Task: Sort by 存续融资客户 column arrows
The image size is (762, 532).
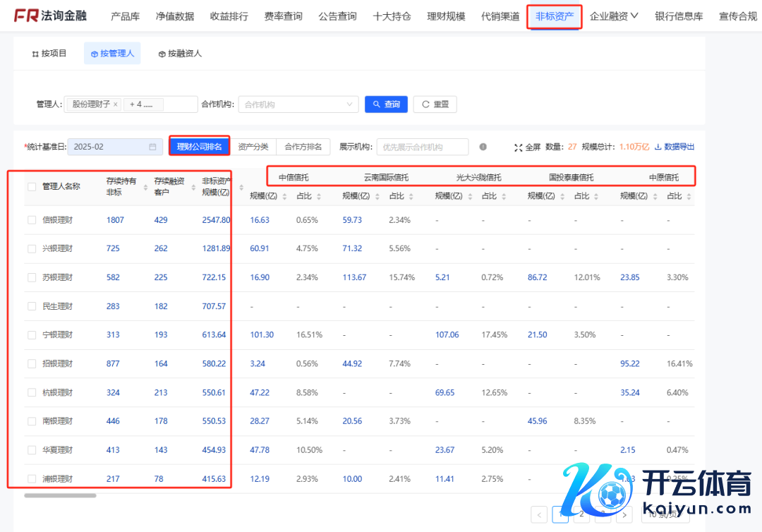Action: click(x=193, y=187)
